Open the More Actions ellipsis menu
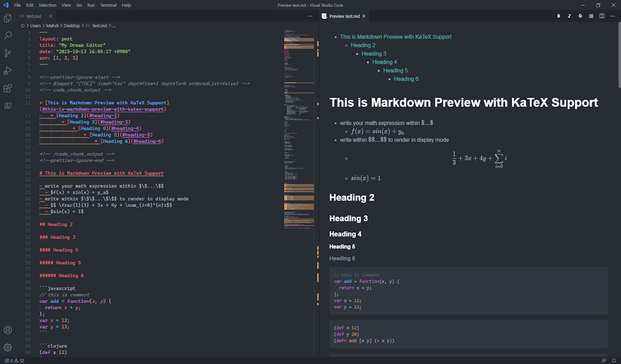This screenshot has width=621, height=364. click(x=613, y=16)
